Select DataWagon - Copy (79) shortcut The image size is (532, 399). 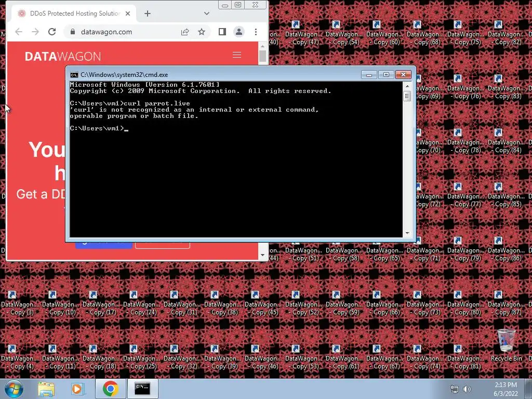pyautogui.click(x=465, y=249)
